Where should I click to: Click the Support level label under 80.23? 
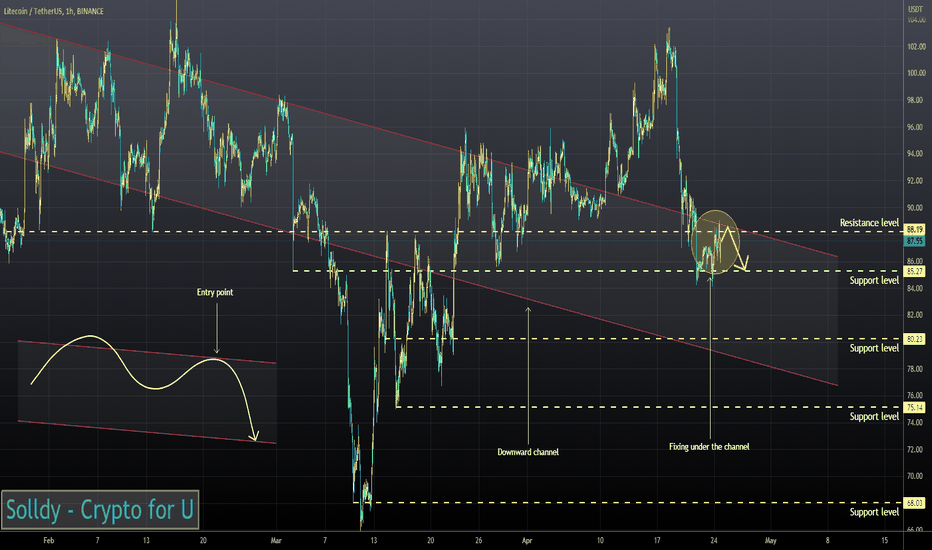[x=874, y=348]
